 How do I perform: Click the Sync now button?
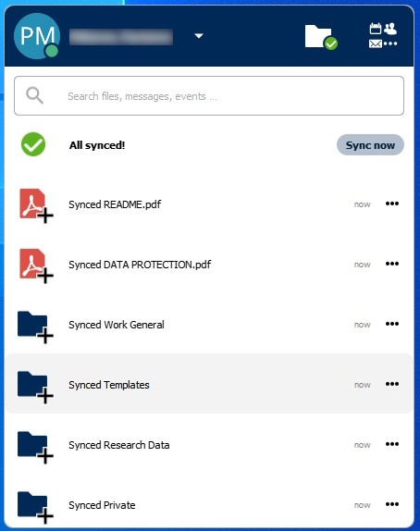(370, 145)
